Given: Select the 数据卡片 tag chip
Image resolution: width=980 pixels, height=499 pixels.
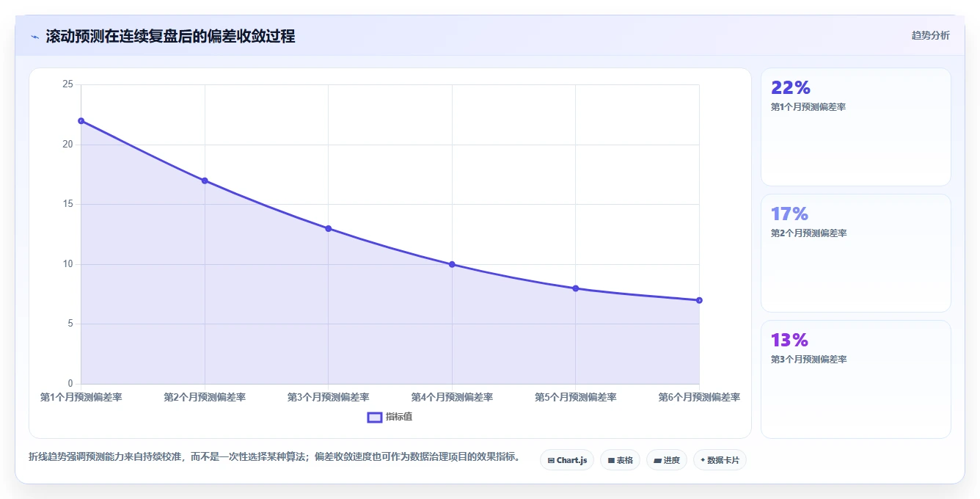Looking at the screenshot, I should tap(720, 460).
